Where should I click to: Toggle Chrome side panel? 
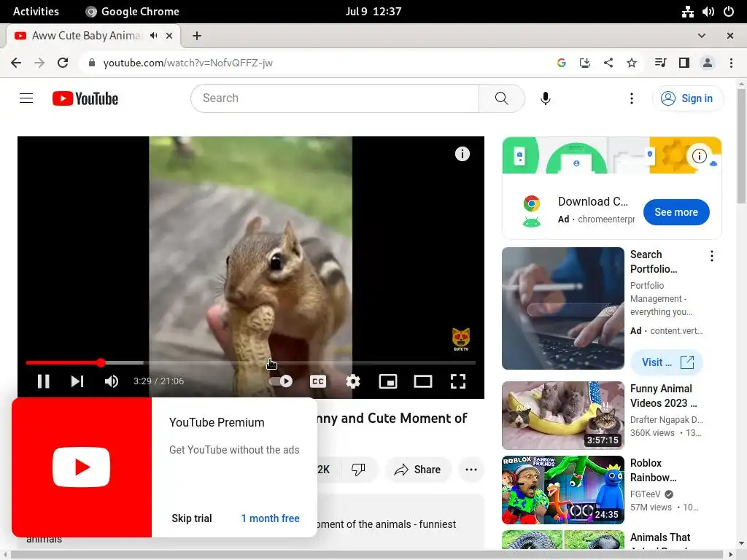point(684,63)
